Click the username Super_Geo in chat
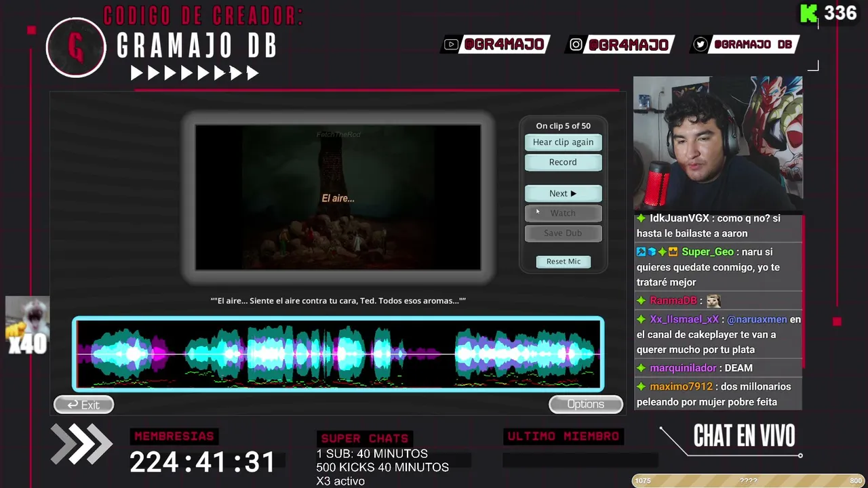868x488 pixels. tap(707, 252)
